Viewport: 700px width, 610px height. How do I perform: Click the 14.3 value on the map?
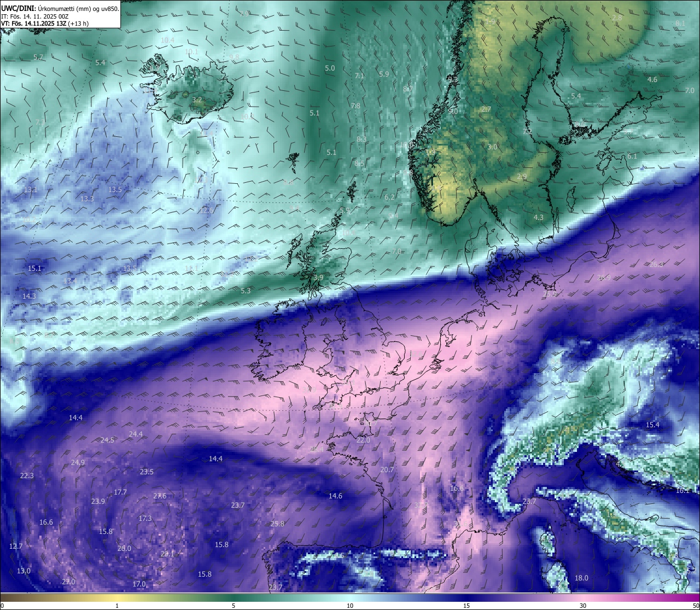[x=29, y=296]
